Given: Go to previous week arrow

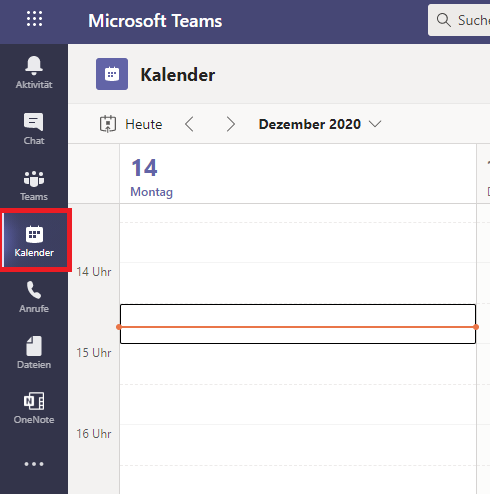Looking at the screenshot, I should [189, 124].
